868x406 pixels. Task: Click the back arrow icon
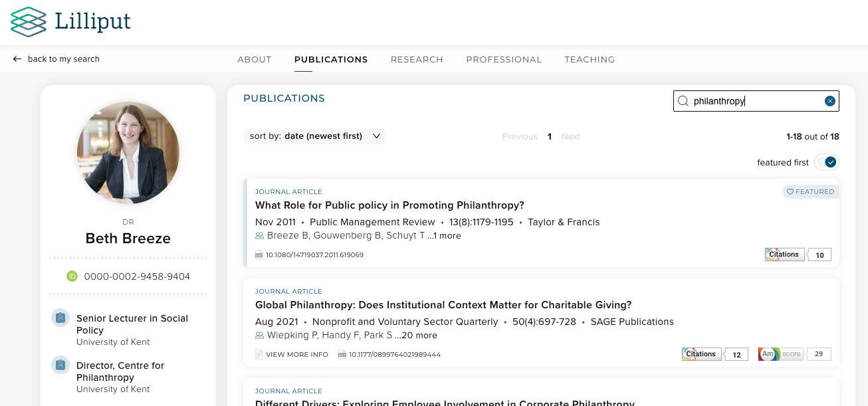tap(17, 59)
